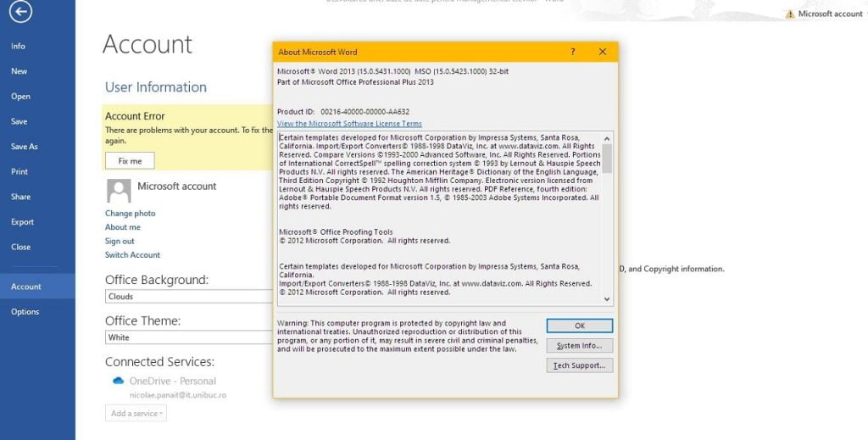
Task: Select the Sign out link
Action: (120, 241)
